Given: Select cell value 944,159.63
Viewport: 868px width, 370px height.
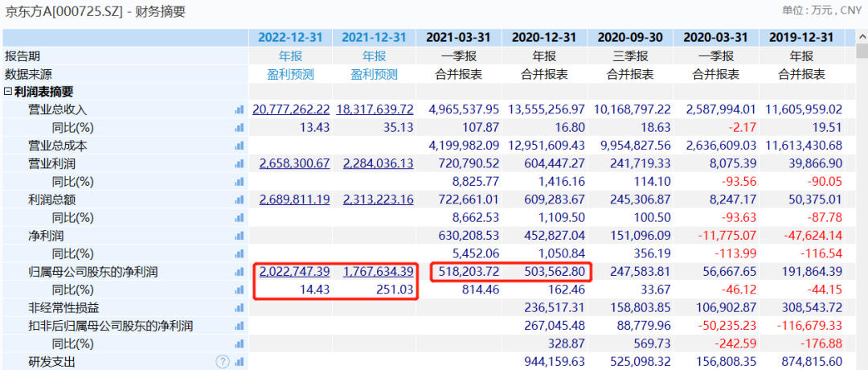Looking at the screenshot, I should [x=554, y=362].
